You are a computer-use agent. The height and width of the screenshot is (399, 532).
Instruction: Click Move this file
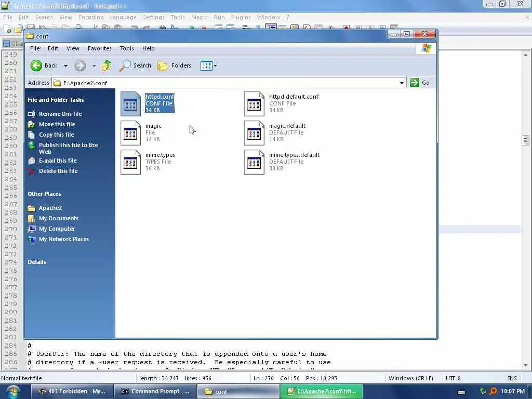click(x=57, y=124)
